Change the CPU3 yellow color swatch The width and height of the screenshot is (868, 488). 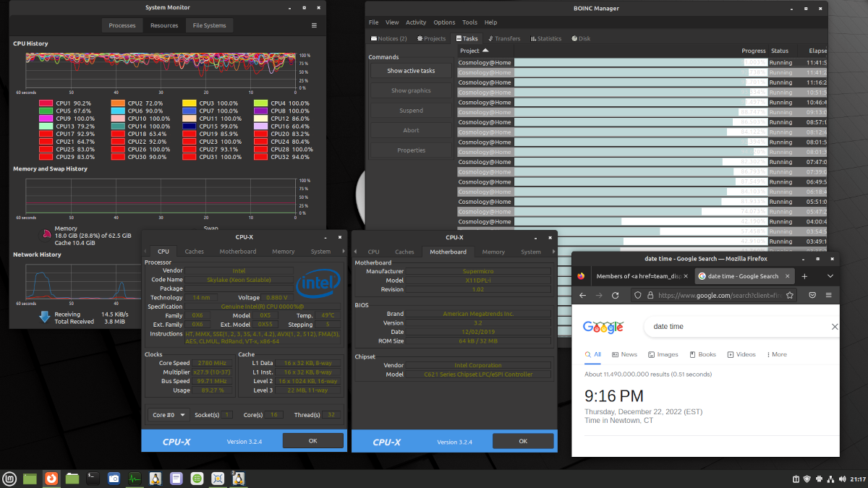click(x=188, y=103)
